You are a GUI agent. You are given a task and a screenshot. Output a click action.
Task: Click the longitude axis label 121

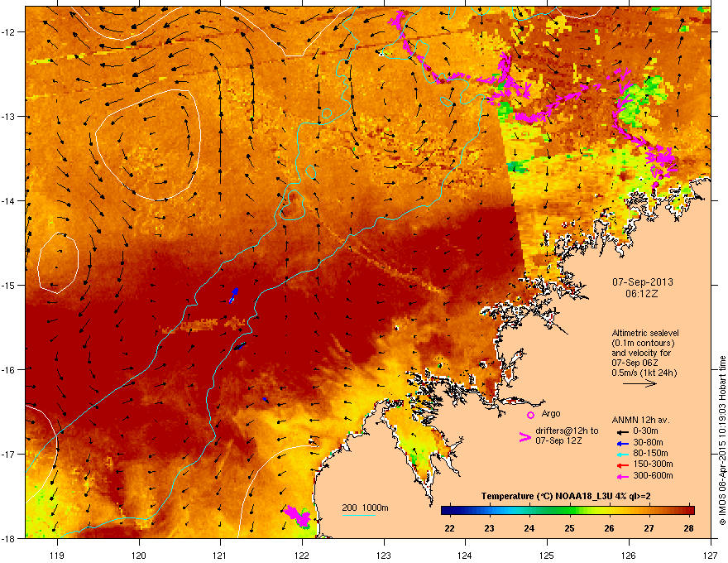tap(220, 555)
